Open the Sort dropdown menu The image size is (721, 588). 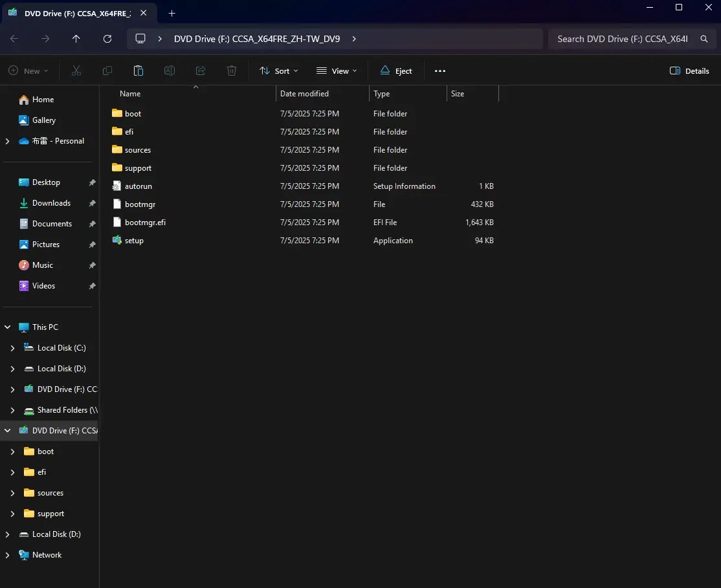[x=279, y=71]
